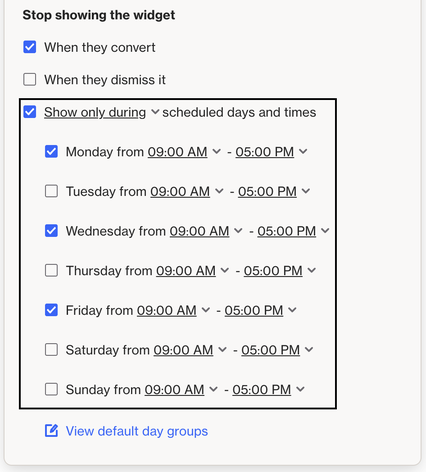The image size is (426, 472).
Task: Uncheck the When they convert checkbox
Action: click(x=30, y=47)
